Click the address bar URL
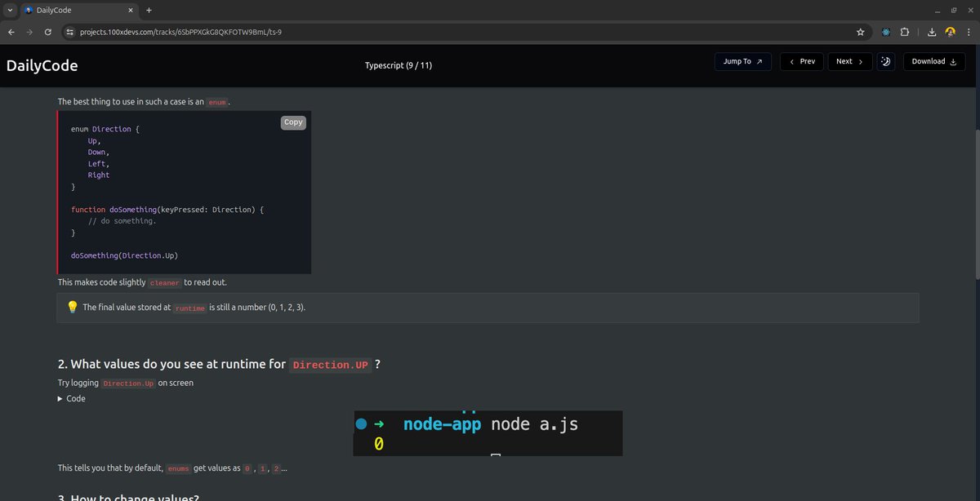This screenshot has height=501, width=980. (180, 32)
